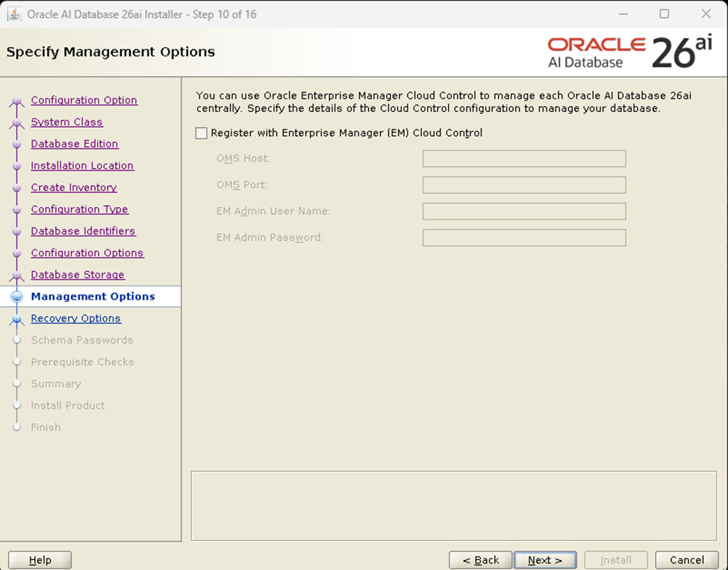Click the Database Edition step node icon
This screenshot has height=570, width=728.
click(16, 144)
